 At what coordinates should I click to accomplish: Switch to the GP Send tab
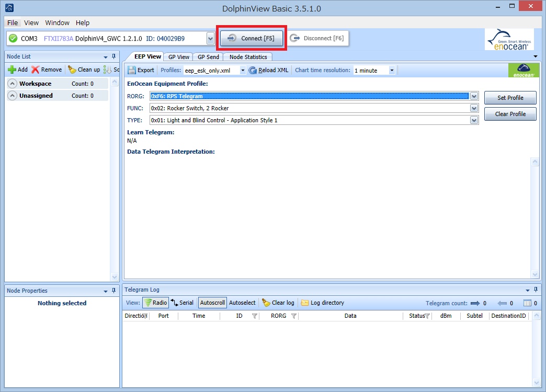click(208, 57)
